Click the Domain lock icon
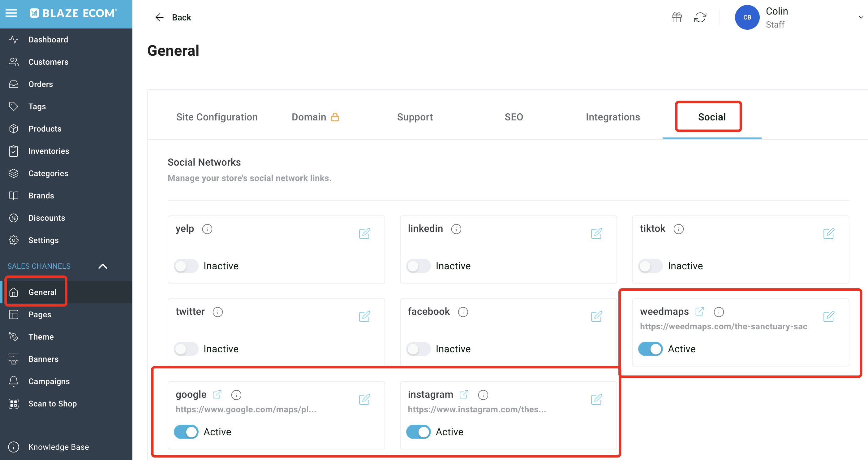The image size is (868, 460). [335, 117]
